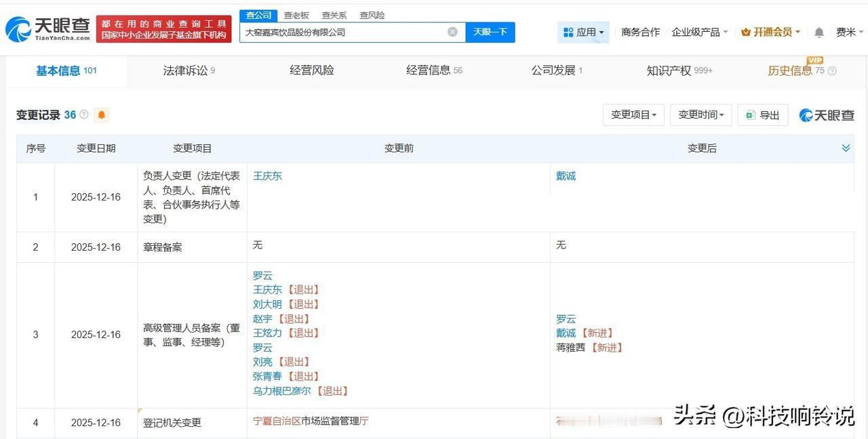Open the 商务合作 link
This screenshot has width=868, height=439.
pos(640,32)
